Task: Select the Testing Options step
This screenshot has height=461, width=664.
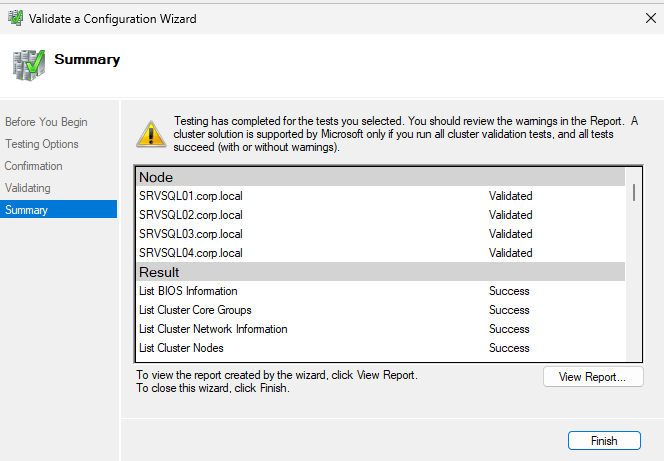Action: pos(42,144)
